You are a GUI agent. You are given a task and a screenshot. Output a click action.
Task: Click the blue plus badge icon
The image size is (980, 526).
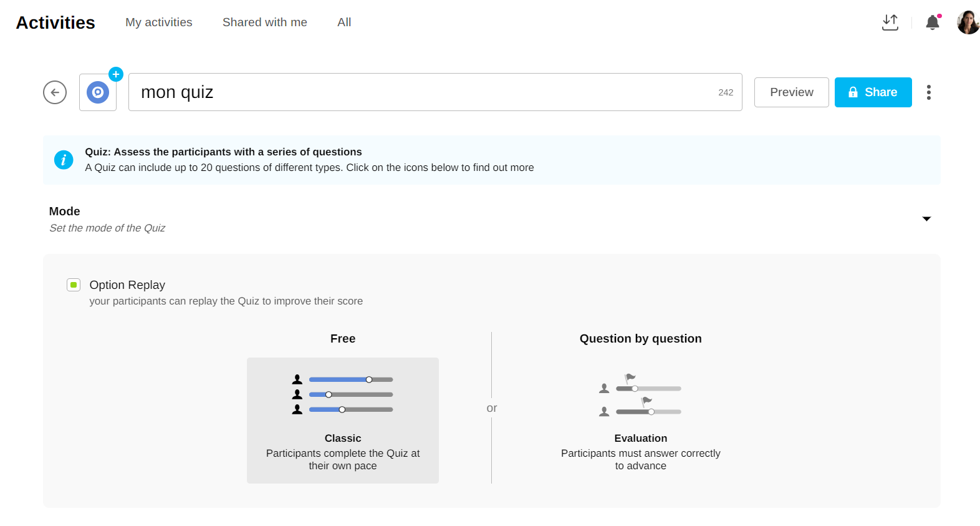click(116, 74)
